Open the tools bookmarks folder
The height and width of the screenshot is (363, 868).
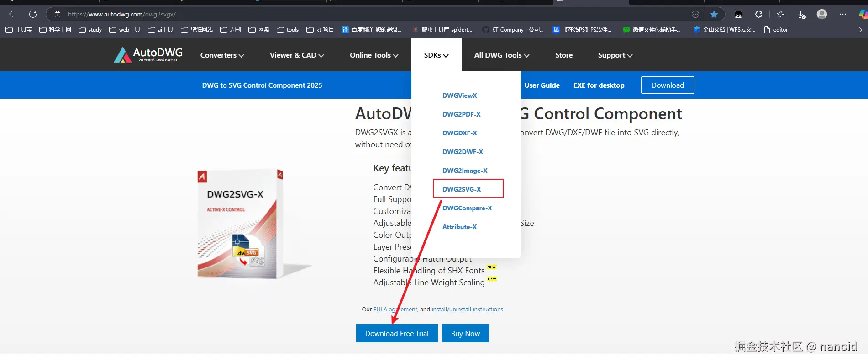pos(288,30)
